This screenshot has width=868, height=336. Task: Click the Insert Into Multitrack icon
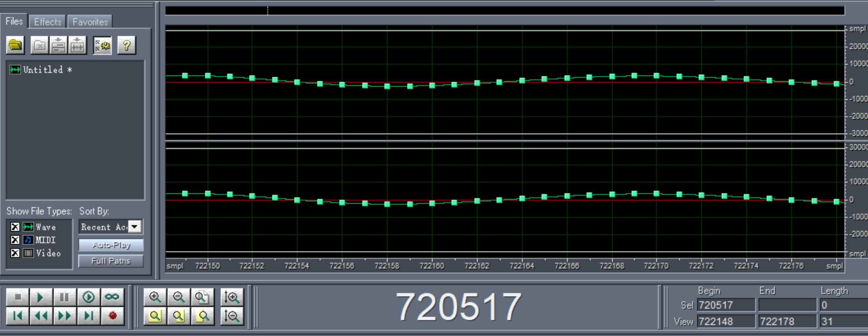(58, 45)
